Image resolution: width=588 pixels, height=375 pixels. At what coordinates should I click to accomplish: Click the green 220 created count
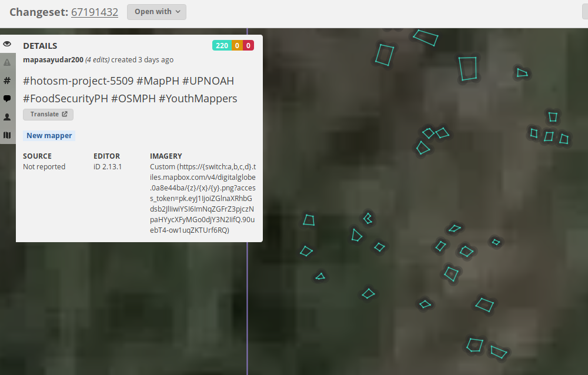click(x=222, y=45)
